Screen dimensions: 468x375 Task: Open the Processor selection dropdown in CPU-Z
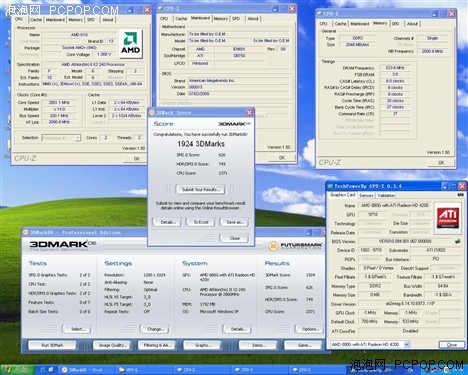(x=78, y=138)
